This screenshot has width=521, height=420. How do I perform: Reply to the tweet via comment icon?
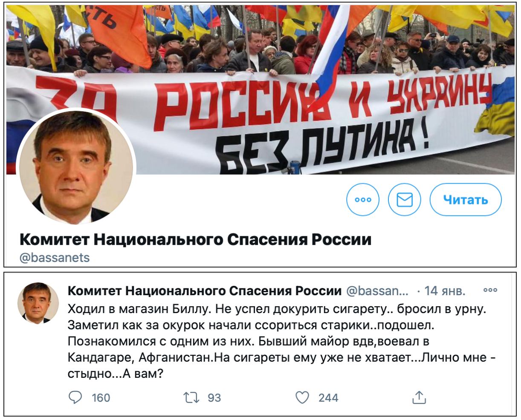75,397
